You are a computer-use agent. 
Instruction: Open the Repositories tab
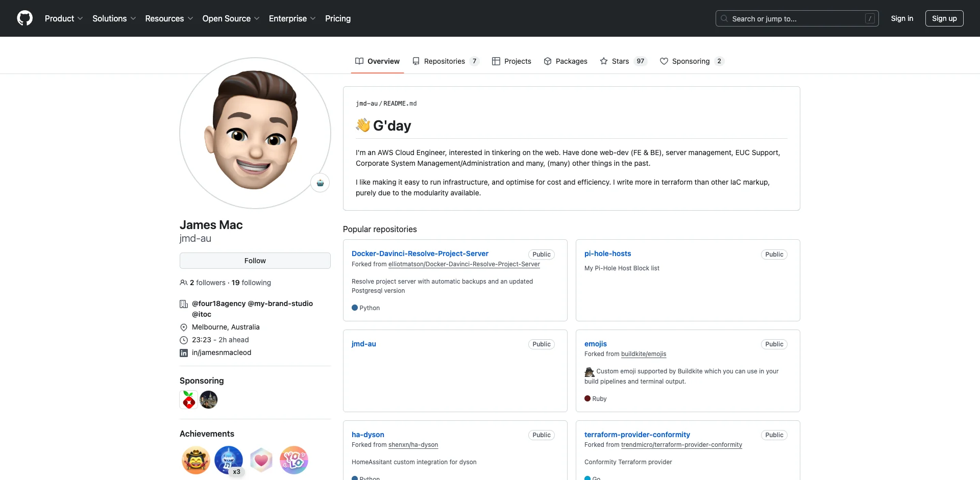point(446,61)
